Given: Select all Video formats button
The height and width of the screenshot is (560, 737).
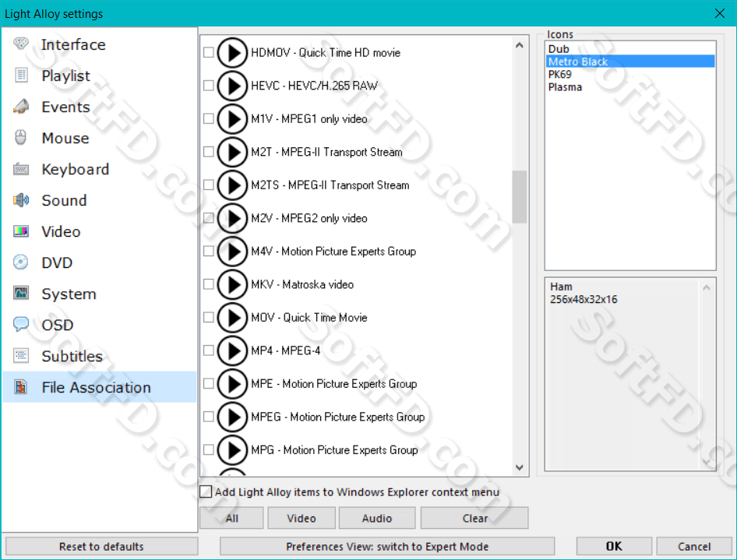Looking at the screenshot, I should [301, 518].
